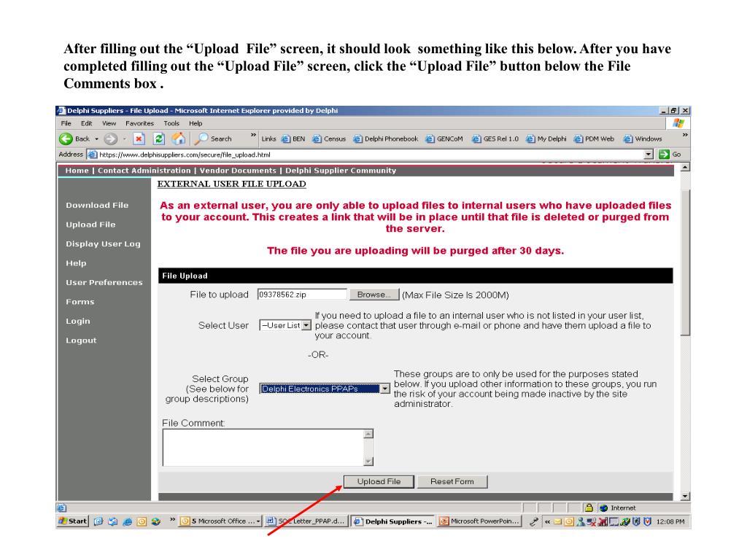
Task: Click the Delphi Supplier Community link
Action: 341,171
